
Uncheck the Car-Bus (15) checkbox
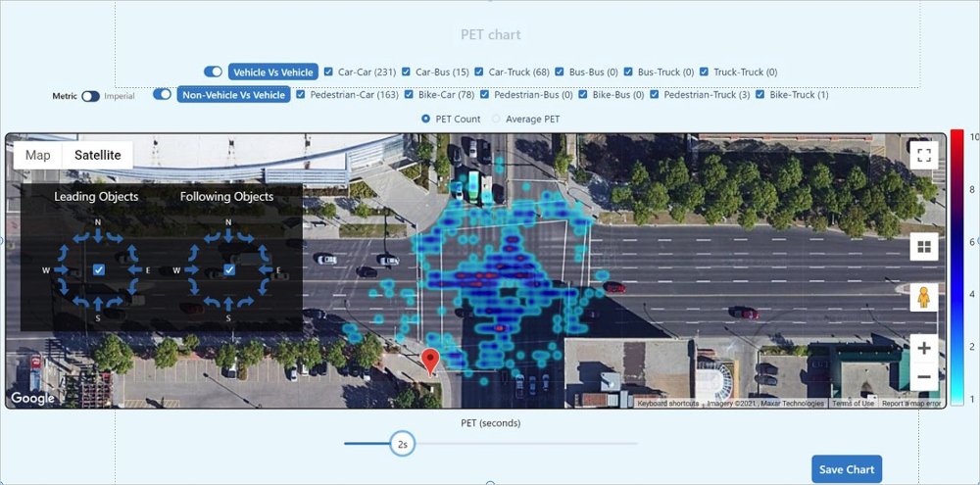tap(407, 72)
